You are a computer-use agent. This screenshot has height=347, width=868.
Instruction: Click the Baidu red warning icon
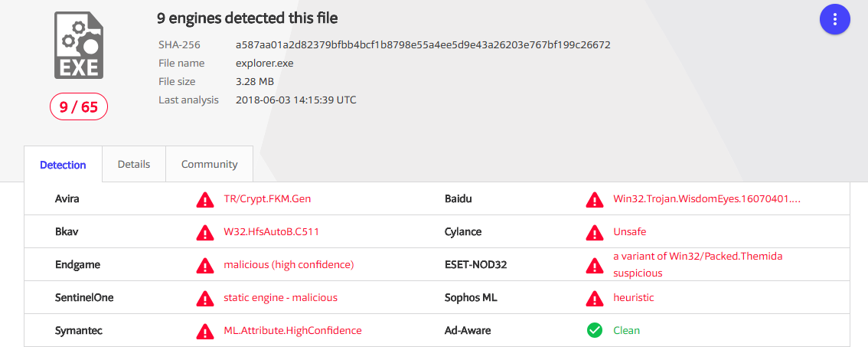click(x=595, y=199)
